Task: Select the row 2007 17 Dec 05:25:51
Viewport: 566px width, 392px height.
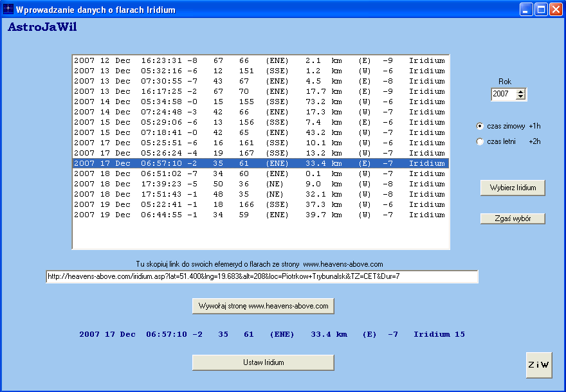Action: pos(260,143)
